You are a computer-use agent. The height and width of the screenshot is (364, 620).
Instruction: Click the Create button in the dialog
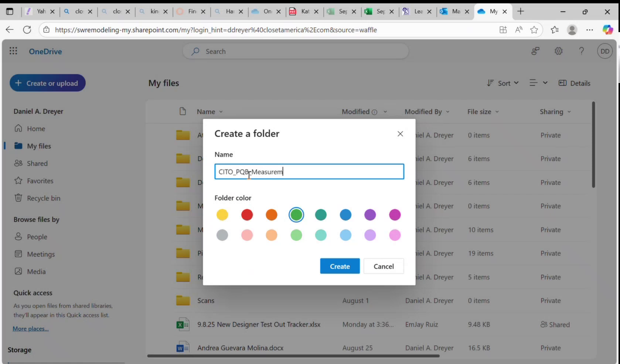point(340,266)
